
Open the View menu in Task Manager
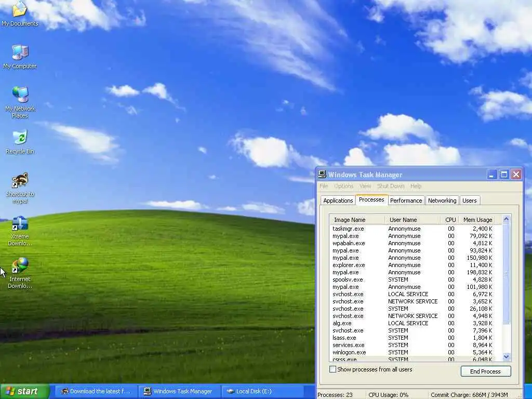pyautogui.click(x=365, y=186)
